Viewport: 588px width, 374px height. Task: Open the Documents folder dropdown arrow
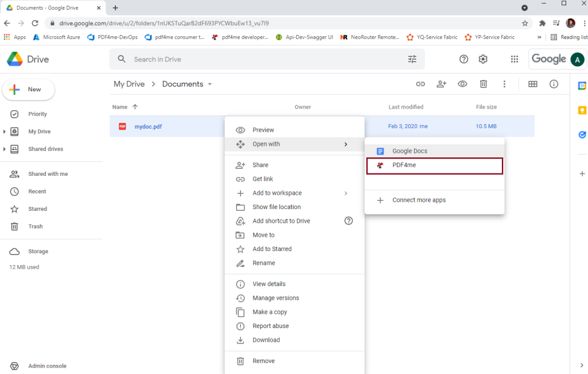[x=210, y=84]
